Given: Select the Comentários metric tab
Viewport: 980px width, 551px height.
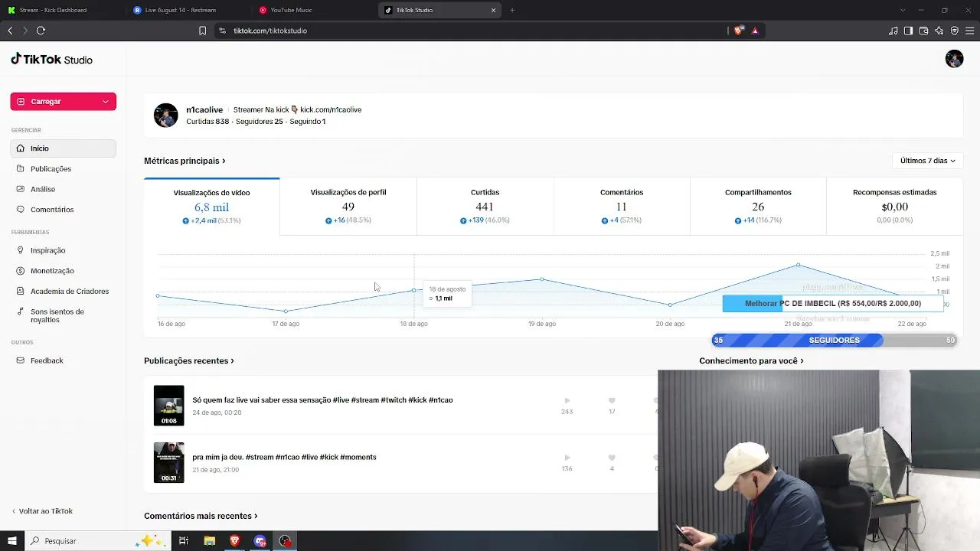Looking at the screenshot, I should (622, 207).
